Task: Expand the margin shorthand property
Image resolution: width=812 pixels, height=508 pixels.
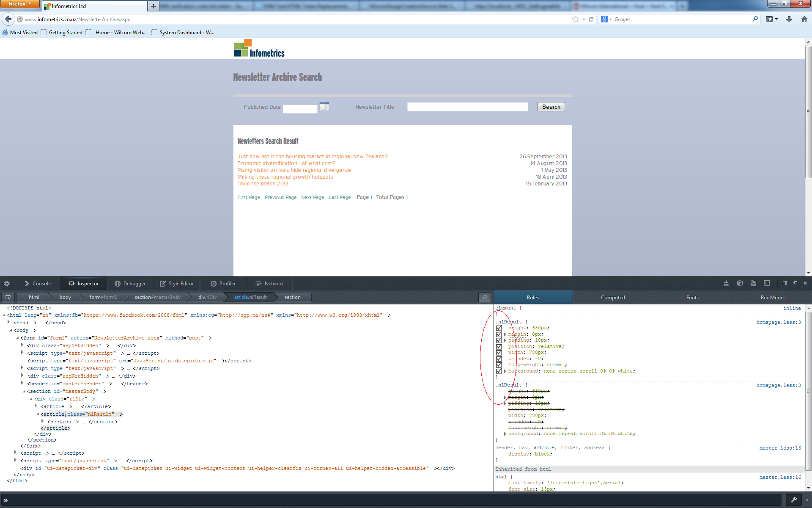Action: tap(505, 334)
